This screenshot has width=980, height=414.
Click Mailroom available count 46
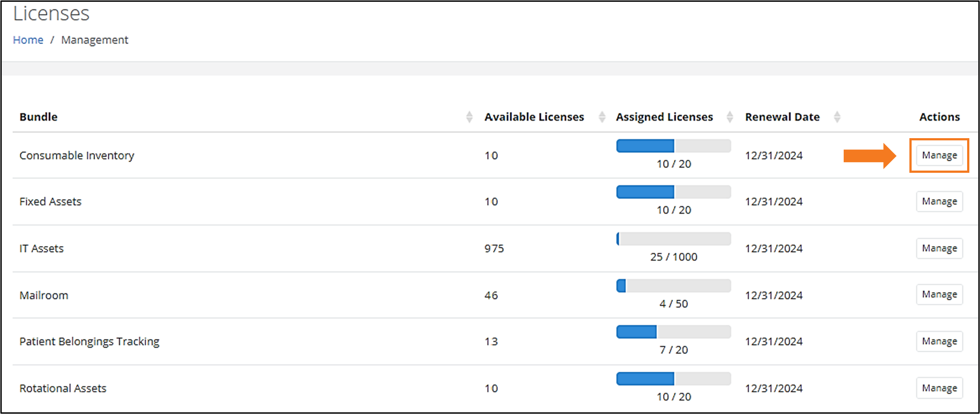click(491, 295)
